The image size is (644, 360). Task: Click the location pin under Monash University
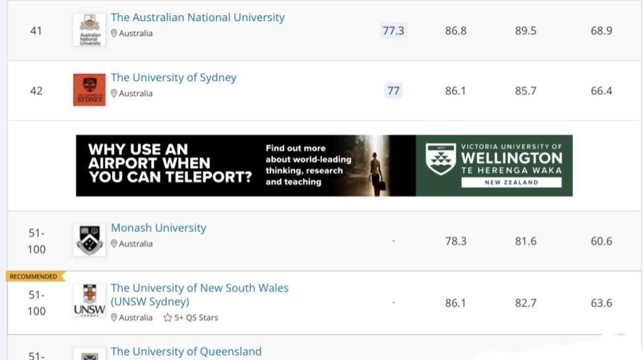(113, 243)
